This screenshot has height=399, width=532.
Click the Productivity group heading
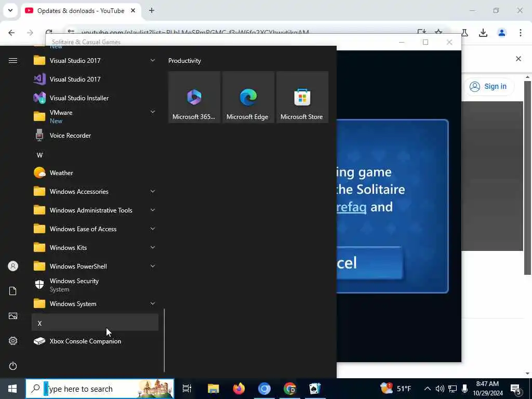184,61
